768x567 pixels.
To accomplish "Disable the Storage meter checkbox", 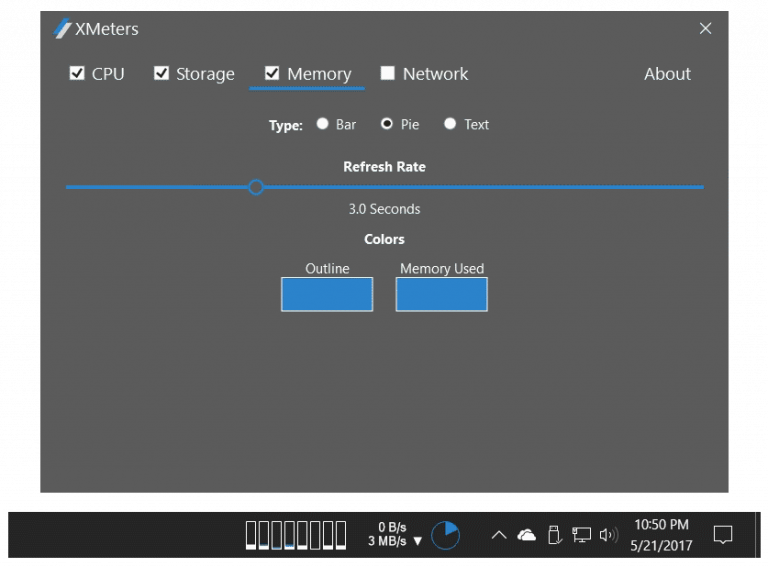I will click(x=161, y=73).
